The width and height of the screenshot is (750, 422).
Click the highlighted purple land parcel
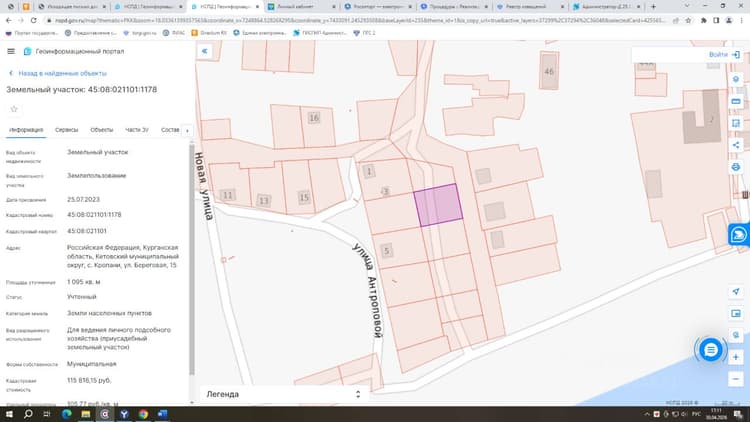click(438, 205)
